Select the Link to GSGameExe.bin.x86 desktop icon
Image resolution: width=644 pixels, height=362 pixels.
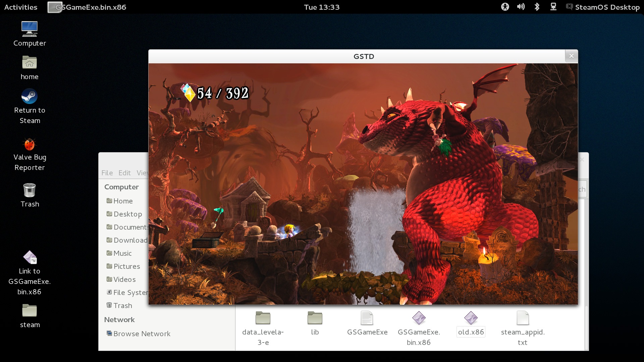(x=30, y=273)
